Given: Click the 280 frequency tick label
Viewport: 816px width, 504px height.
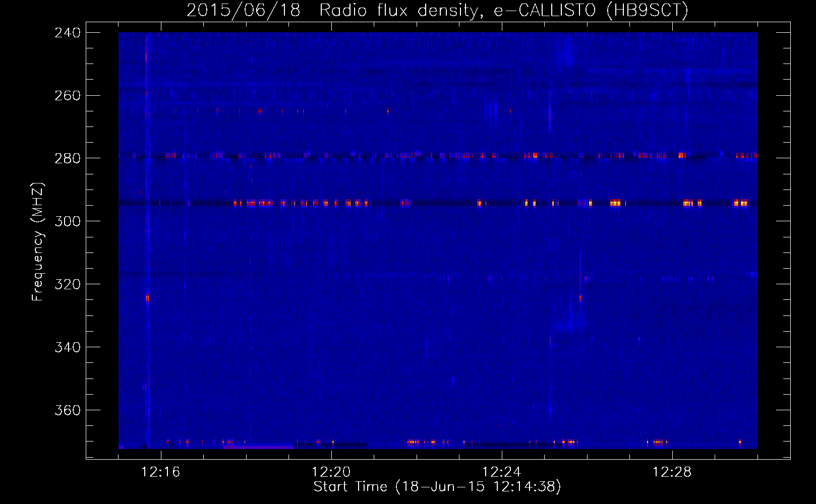Looking at the screenshot, I should [x=68, y=159].
